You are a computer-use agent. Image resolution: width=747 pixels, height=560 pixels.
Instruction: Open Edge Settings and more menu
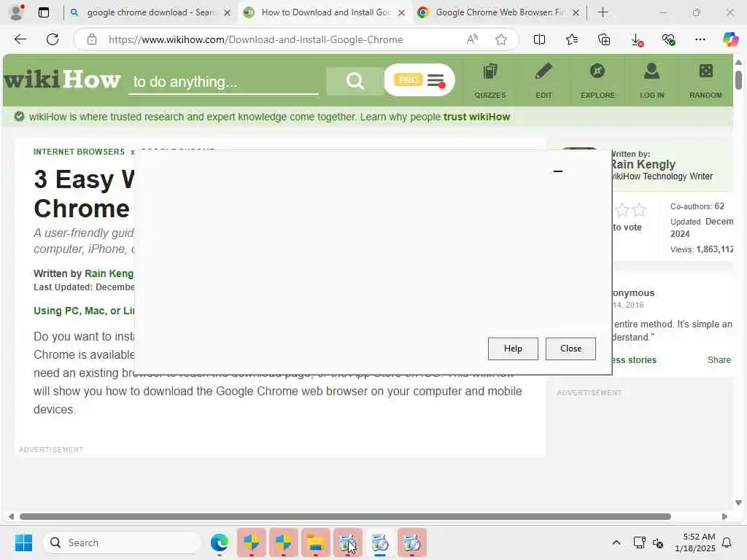[x=700, y=39]
